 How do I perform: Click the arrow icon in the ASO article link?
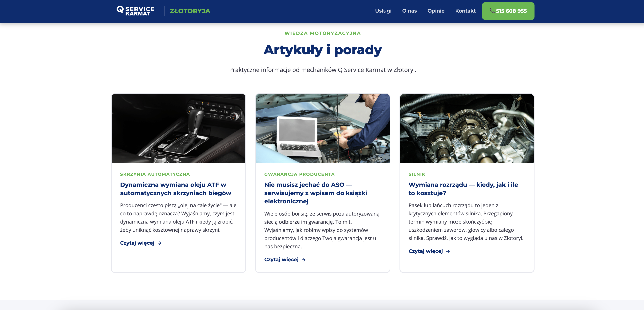[304, 260]
